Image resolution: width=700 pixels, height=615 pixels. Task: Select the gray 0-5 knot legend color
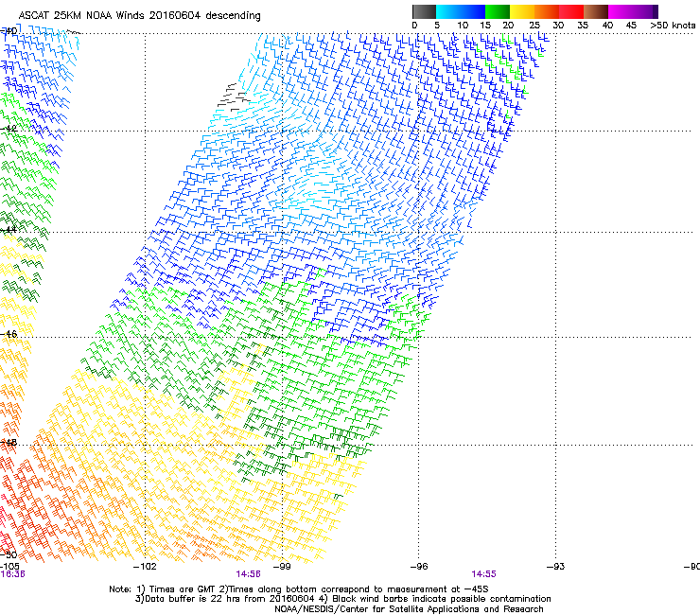pyautogui.click(x=424, y=11)
